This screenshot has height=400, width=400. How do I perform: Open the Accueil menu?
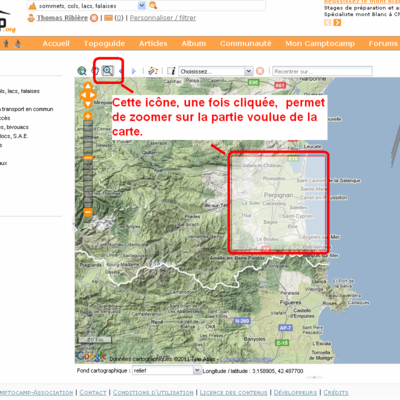pos(56,43)
